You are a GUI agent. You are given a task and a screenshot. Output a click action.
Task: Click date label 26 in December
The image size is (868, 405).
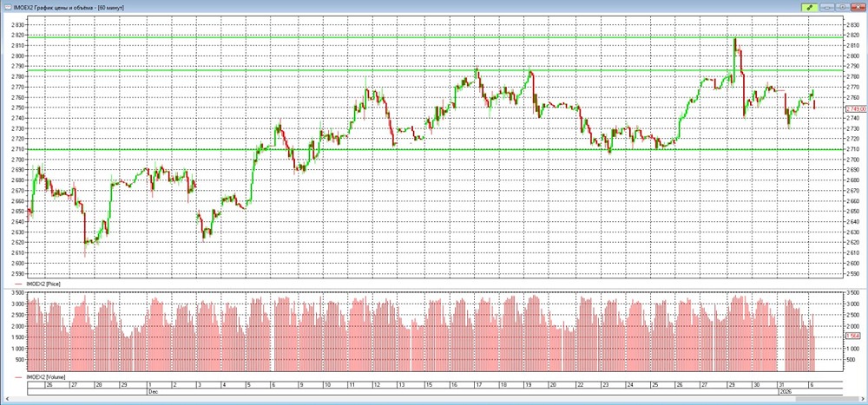[681, 384]
